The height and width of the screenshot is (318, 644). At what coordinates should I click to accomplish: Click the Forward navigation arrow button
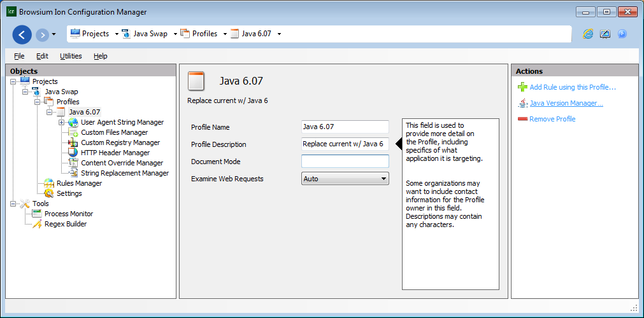pyautogui.click(x=42, y=34)
